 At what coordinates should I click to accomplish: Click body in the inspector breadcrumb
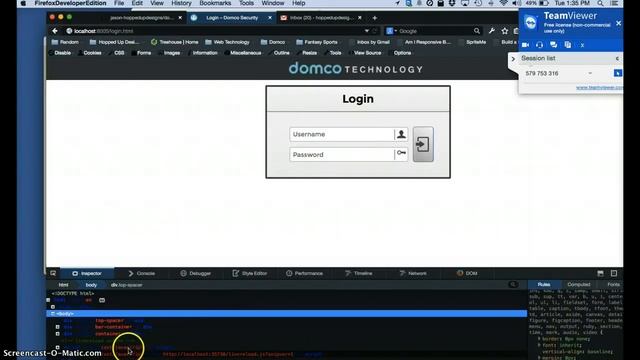[x=91, y=285]
